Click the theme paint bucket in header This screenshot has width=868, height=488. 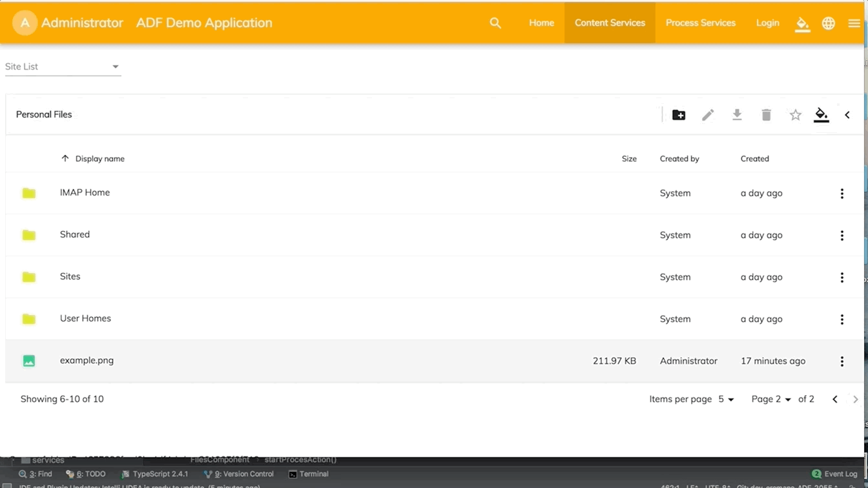pyautogui.click(x=802, y=24)
